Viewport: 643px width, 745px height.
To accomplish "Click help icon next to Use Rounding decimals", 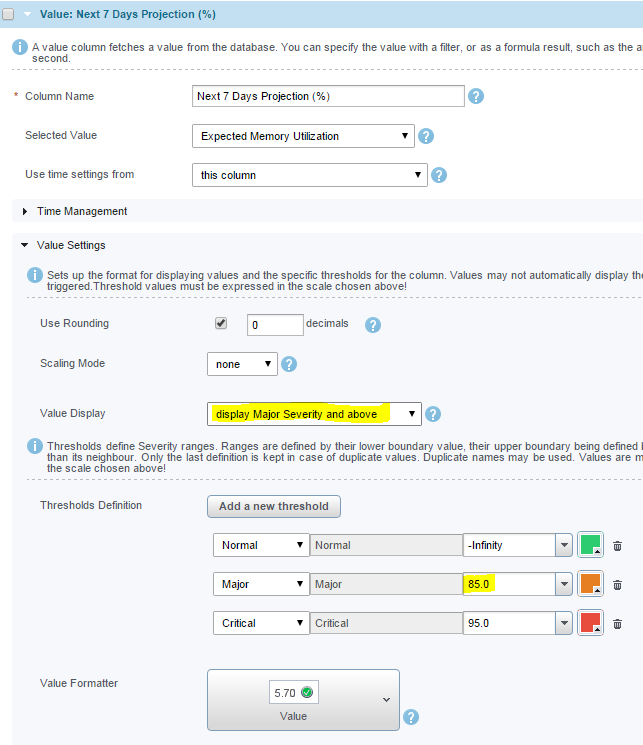I will [x=372, y=325].
